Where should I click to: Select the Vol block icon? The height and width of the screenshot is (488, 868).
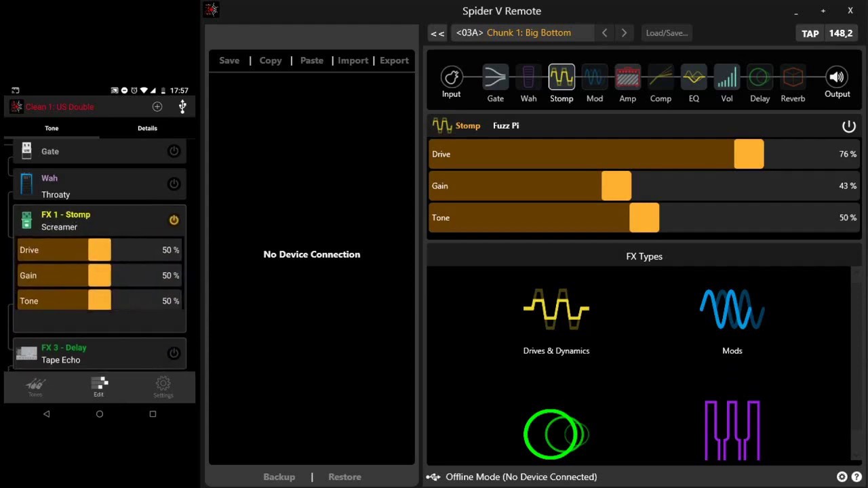point(727,77)
